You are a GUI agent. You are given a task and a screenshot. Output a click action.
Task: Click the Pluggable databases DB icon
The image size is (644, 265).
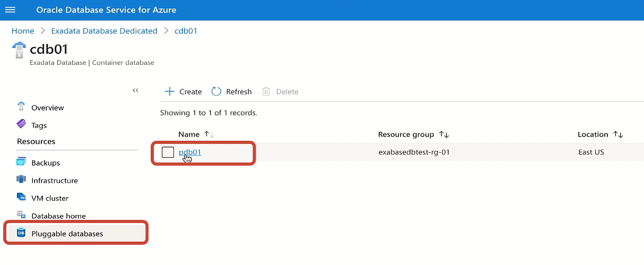[21, 233]
